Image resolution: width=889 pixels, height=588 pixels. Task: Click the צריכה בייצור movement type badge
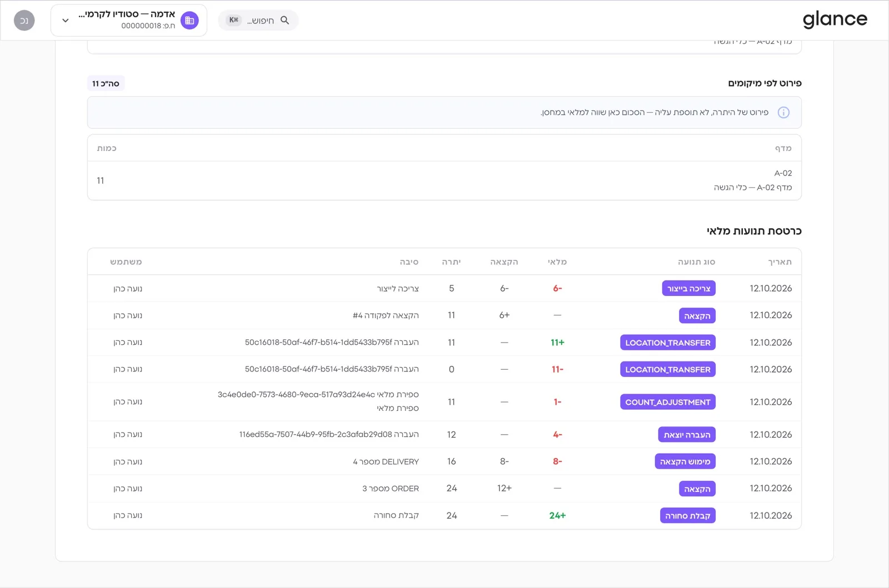(688, 288)
